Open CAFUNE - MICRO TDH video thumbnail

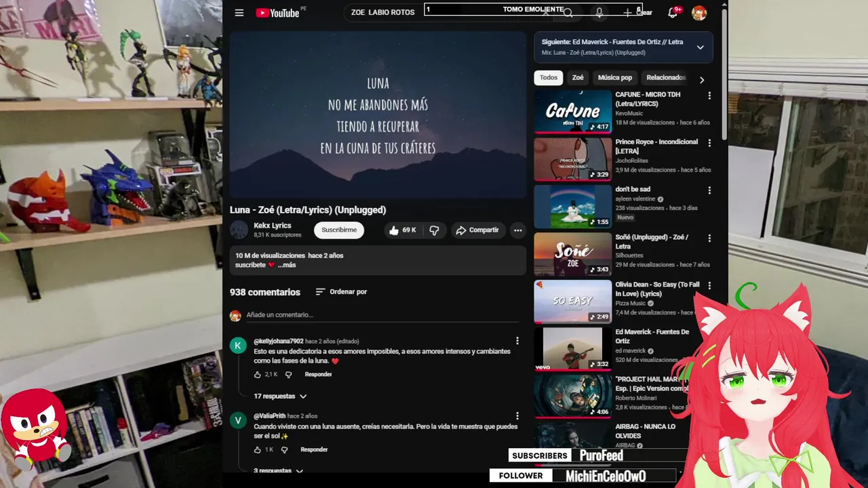point(572,111)
